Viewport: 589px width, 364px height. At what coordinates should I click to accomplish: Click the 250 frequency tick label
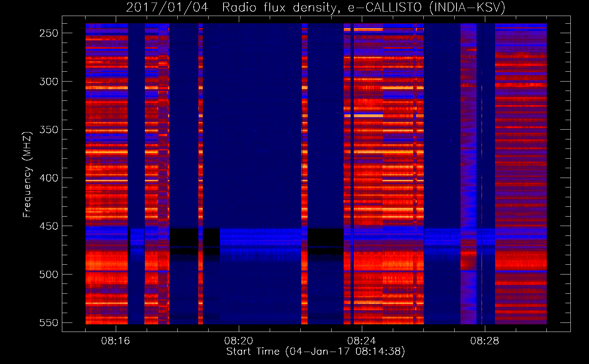click(49, 33)
